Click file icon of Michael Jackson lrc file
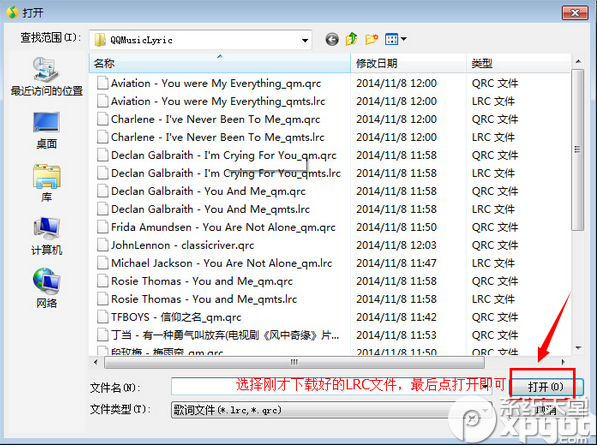The width and height of the screenshot is (597, 447). (102, 263)
